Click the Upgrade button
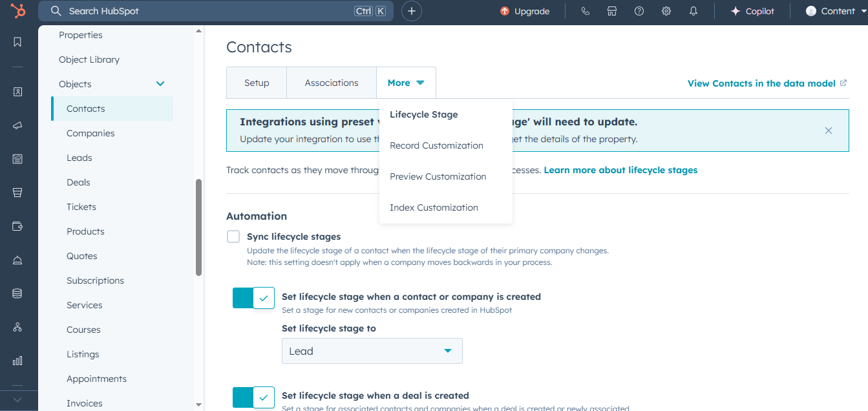The width and height of the screenshot is (868, 411). pos(525,11)
